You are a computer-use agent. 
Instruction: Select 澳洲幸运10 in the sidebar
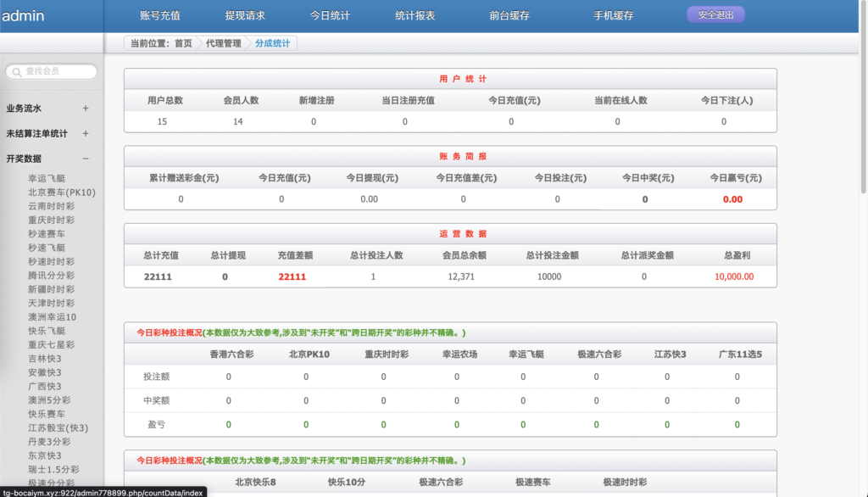[x=52, y=317]
